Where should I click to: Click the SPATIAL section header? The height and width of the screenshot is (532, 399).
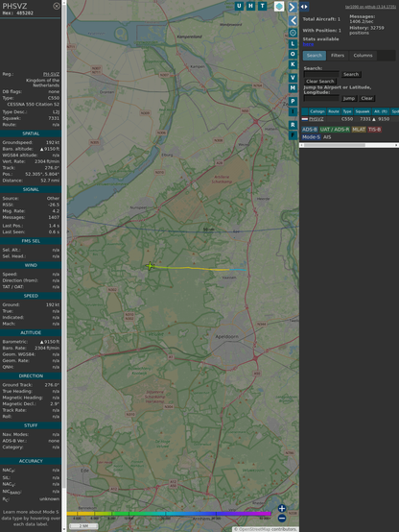click(x=31, y=133)
